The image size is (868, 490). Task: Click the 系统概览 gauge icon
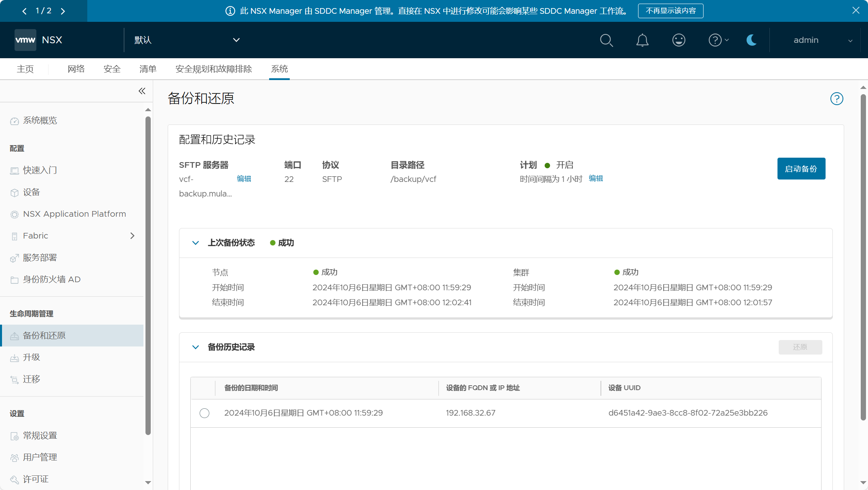click(15, 121)
